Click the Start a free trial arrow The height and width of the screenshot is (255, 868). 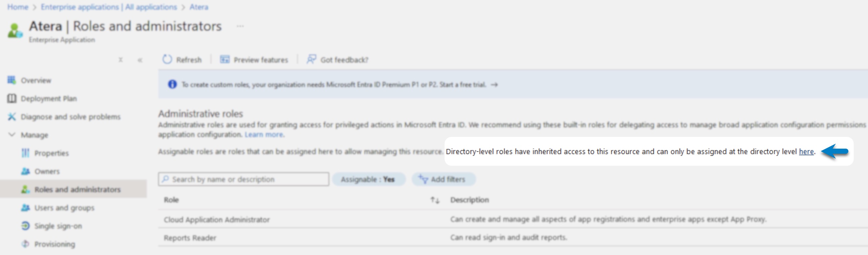click(494, 85)
